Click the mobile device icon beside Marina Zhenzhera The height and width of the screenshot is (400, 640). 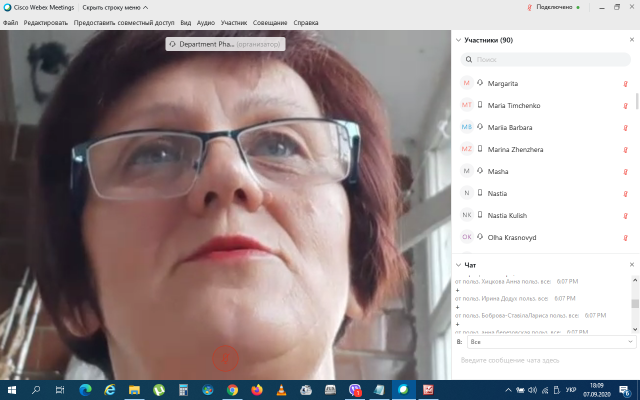coord(480,149)
